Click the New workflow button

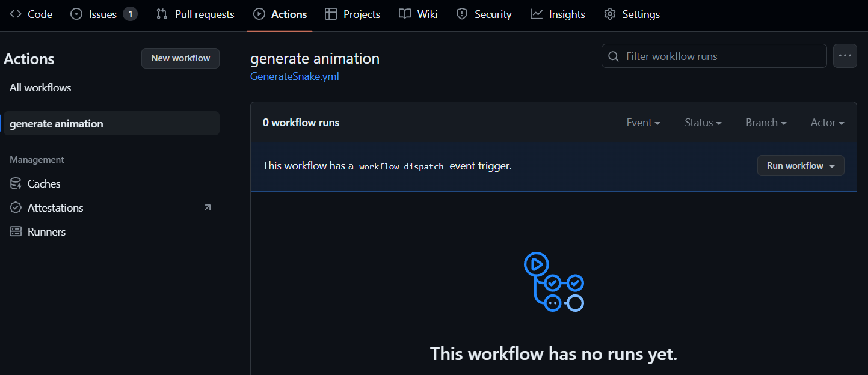point(180,58)
